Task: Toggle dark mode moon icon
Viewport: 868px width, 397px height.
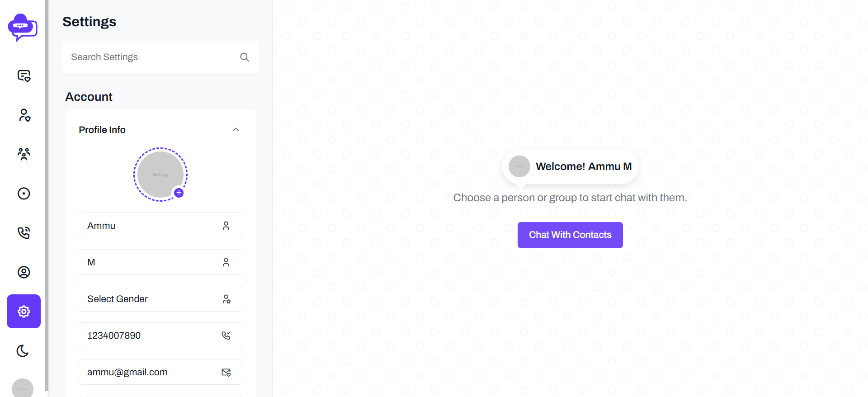Action: [x=23, y=350]
